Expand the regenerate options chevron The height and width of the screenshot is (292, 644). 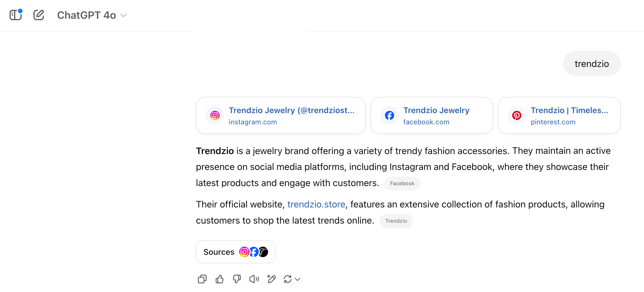298,279
